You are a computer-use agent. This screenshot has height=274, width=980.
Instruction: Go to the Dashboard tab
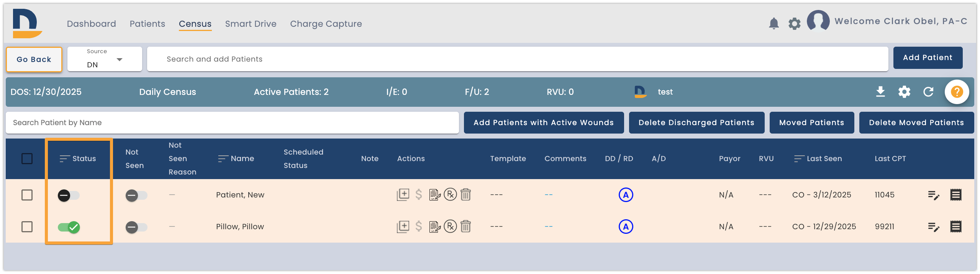pyautogui.click(x=91, y=24)
